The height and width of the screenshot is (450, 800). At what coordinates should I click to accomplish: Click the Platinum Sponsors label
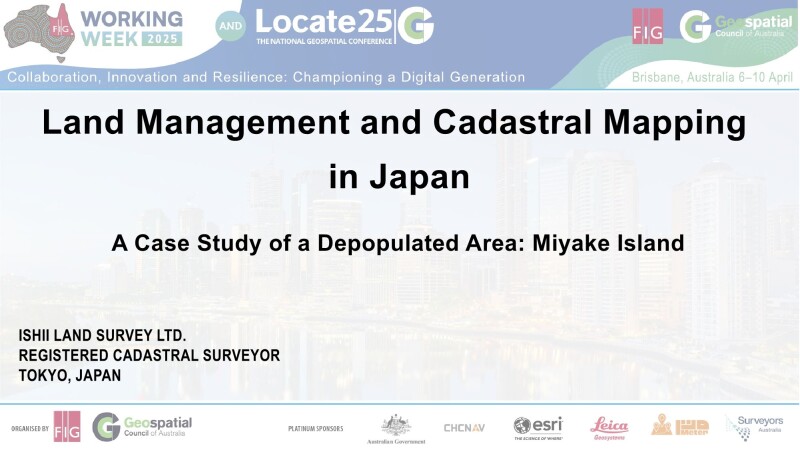pyautogui.click(x=315, y=428)
